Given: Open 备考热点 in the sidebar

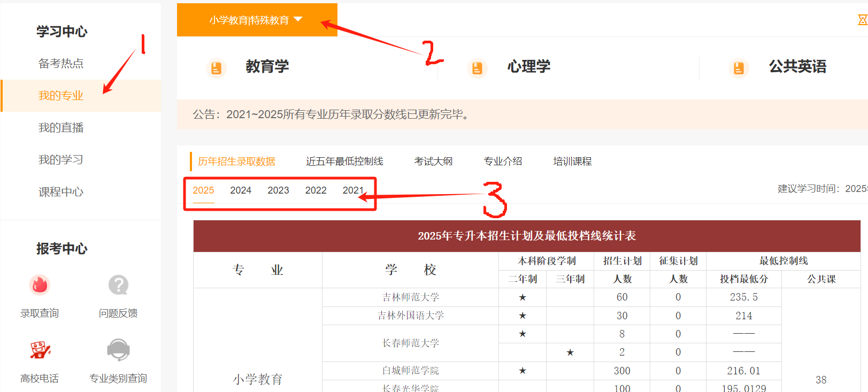Looking at the screenshot, I should coord(61,64).
